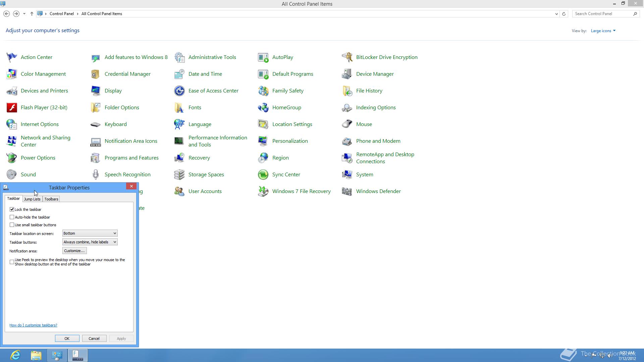Open the Action Center flag icon
644x362 pixels.
(x=12, y=57)
